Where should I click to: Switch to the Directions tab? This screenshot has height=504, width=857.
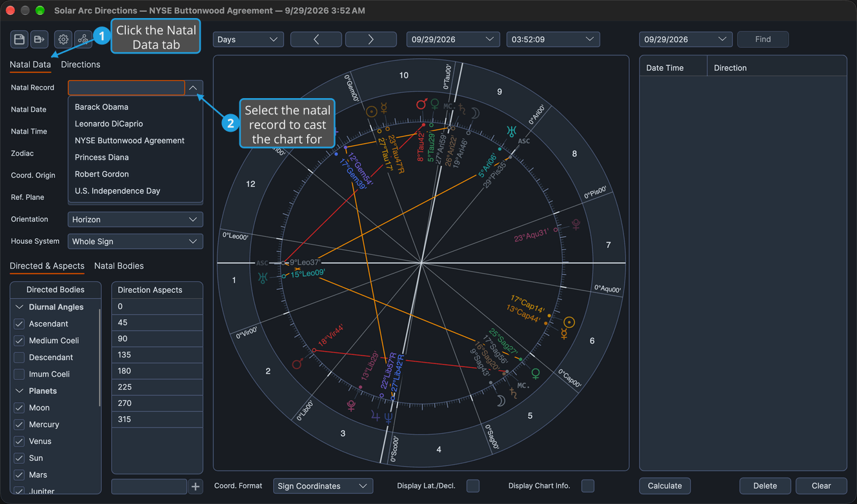81,65
